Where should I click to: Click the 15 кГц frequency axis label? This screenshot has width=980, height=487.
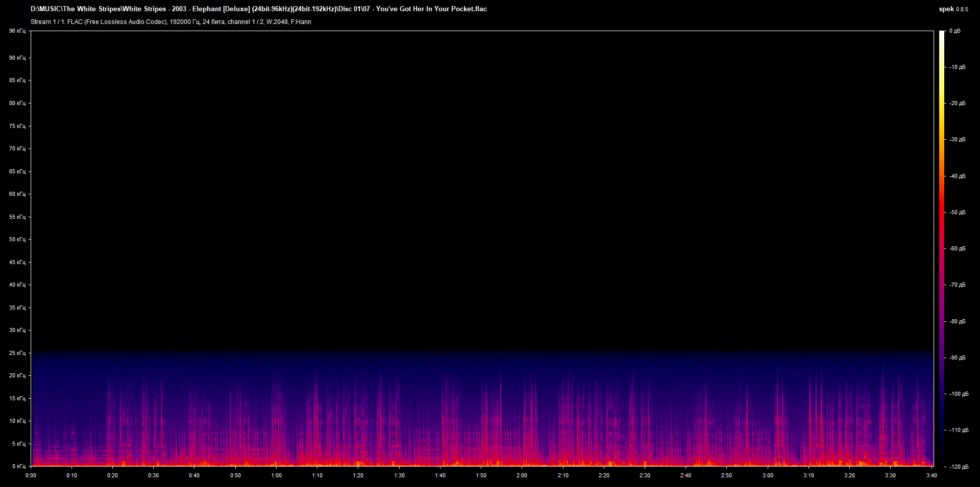click(x=17, y=398)
